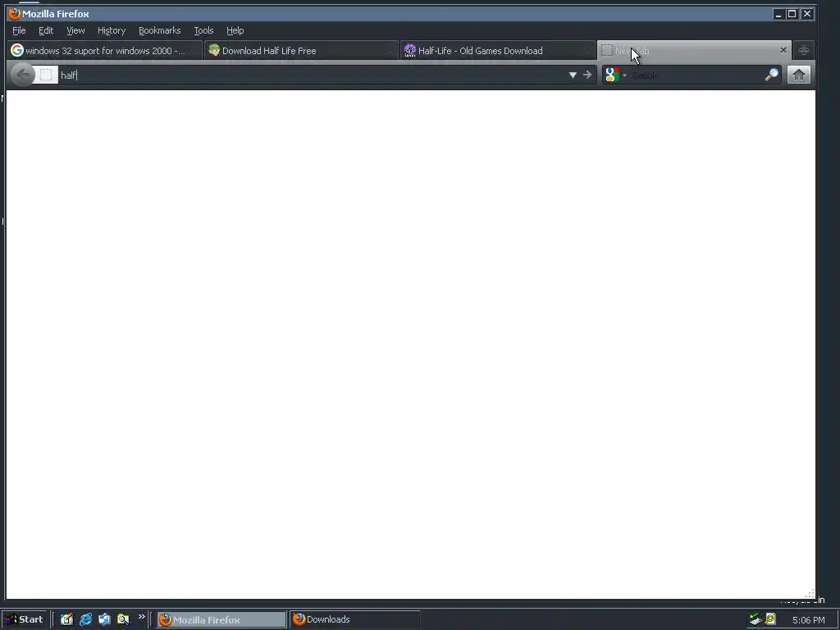The width and height of the screenshot is (840, 630).
Task: Switch to 'Download Half Life Free' tab
Action: [302, 50]
